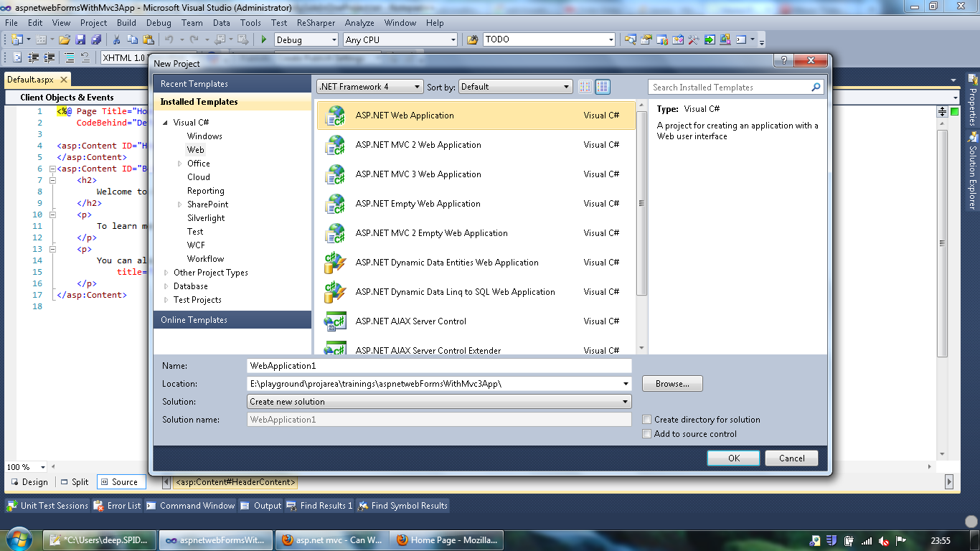Open the Solution Explorer toolbar icon

(x=631, y=39)
